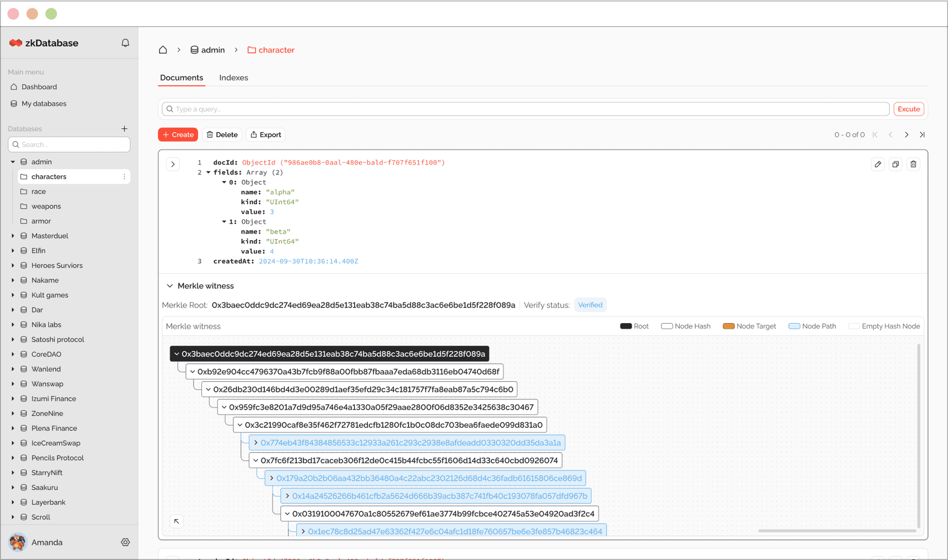Select the race collection

tap(39, 191)
